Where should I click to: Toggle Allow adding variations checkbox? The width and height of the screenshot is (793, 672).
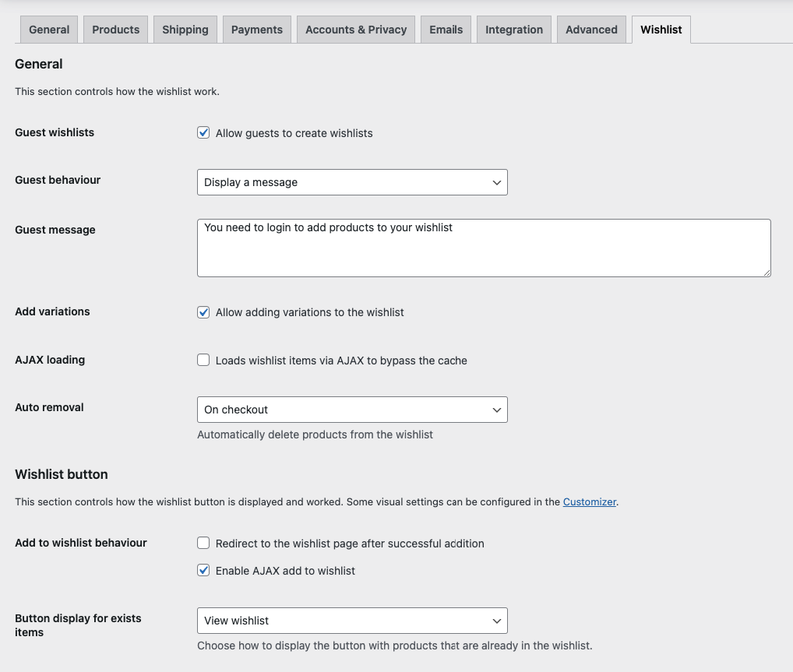tap(203, 312)
